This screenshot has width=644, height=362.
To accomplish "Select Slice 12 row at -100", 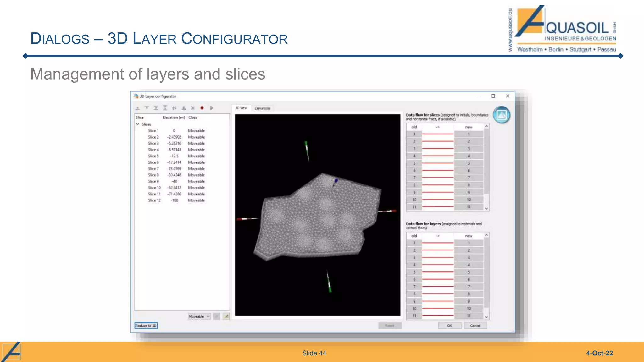I will pos(154,200).
